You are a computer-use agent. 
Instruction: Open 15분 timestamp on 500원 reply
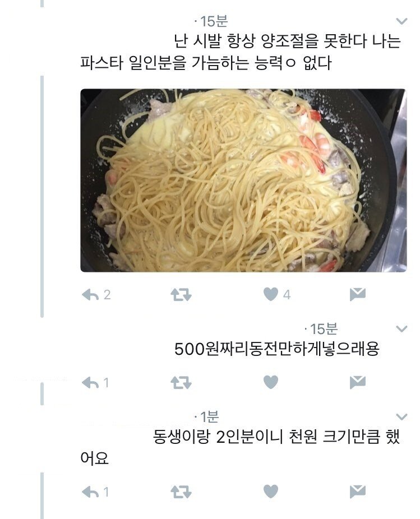pos(324,328)
